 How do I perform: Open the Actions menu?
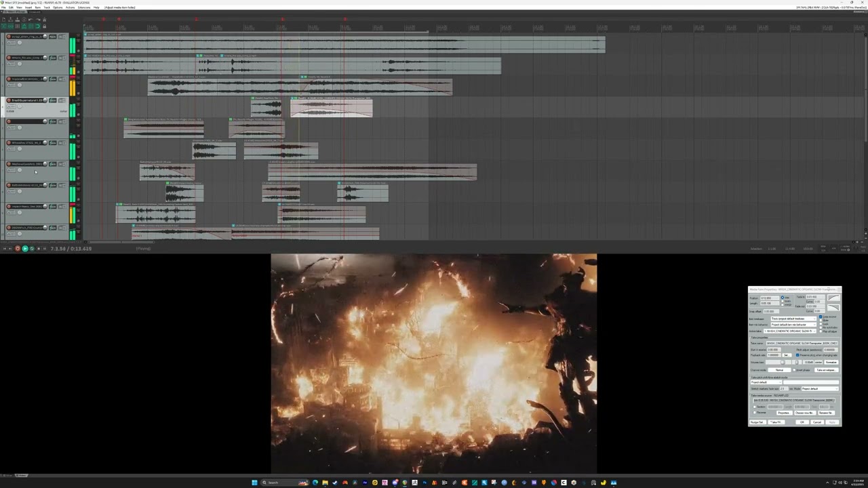71,7
